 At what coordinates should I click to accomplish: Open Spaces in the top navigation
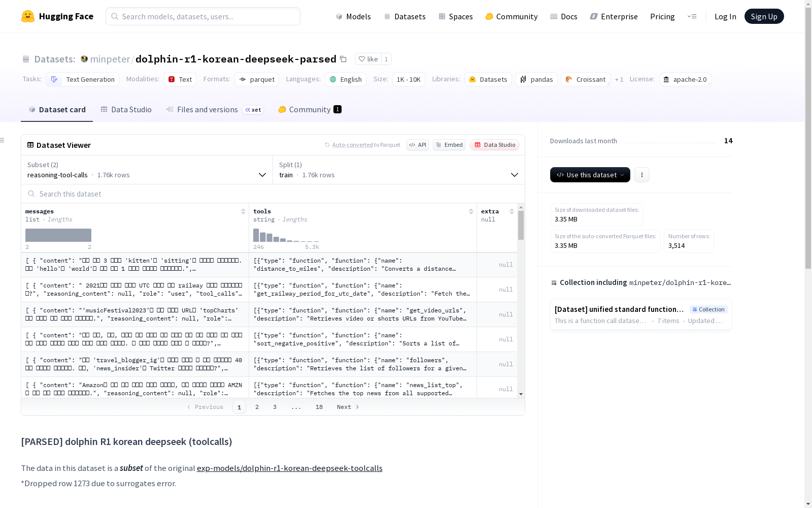[x=456, y=16]
